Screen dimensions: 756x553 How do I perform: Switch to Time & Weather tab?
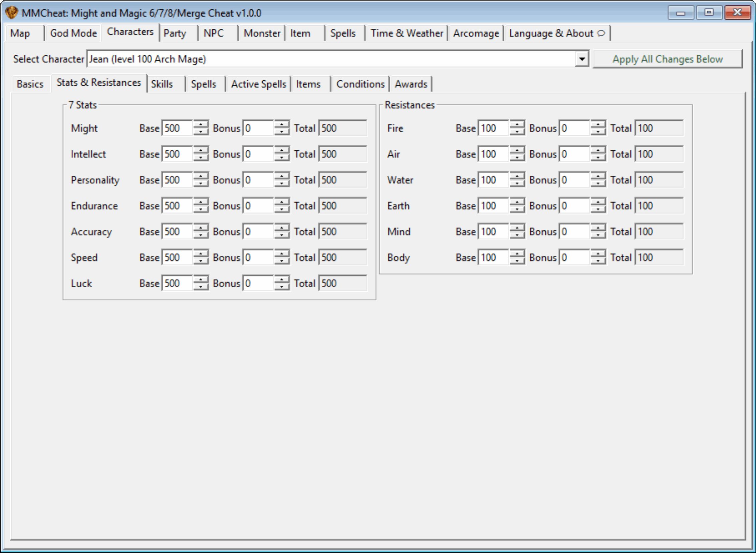click(x=407, y=33)
